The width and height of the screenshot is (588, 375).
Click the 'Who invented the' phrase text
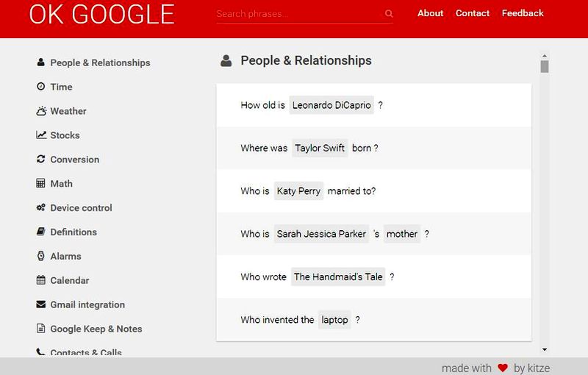278,320
